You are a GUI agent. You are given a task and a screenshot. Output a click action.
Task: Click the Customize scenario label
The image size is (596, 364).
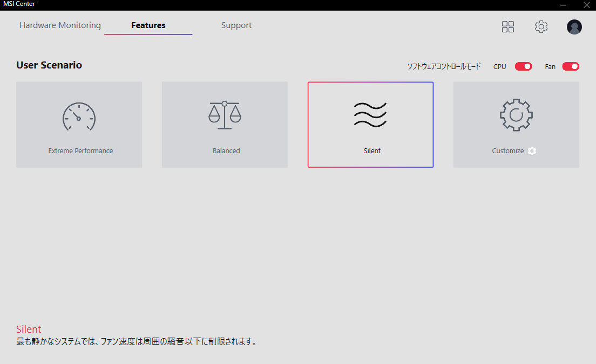507,151
